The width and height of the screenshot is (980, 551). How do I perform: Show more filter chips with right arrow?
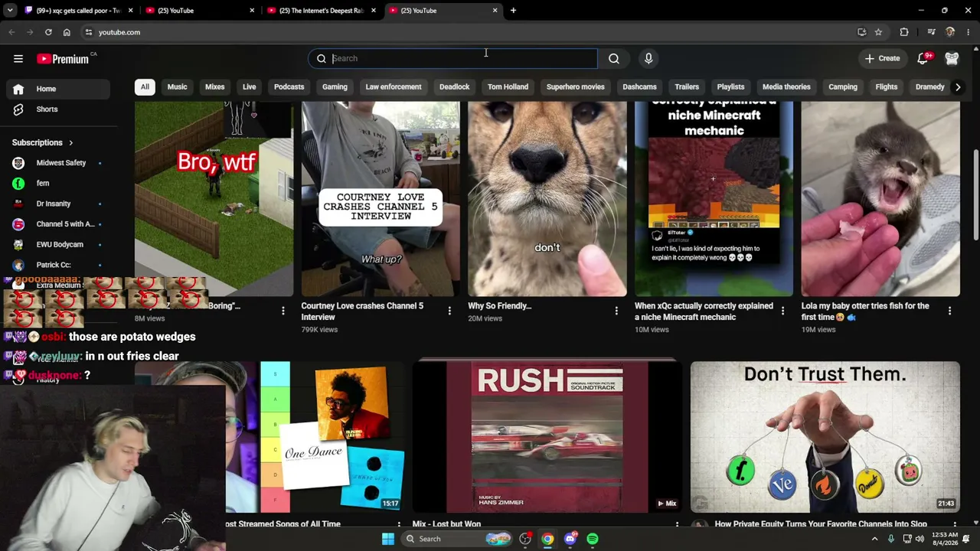pyautogui.click(x=958, y=86)
